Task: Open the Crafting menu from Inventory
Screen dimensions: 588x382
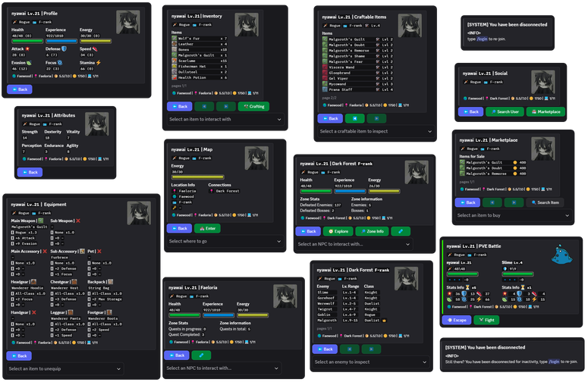Action: coord(253,107)
